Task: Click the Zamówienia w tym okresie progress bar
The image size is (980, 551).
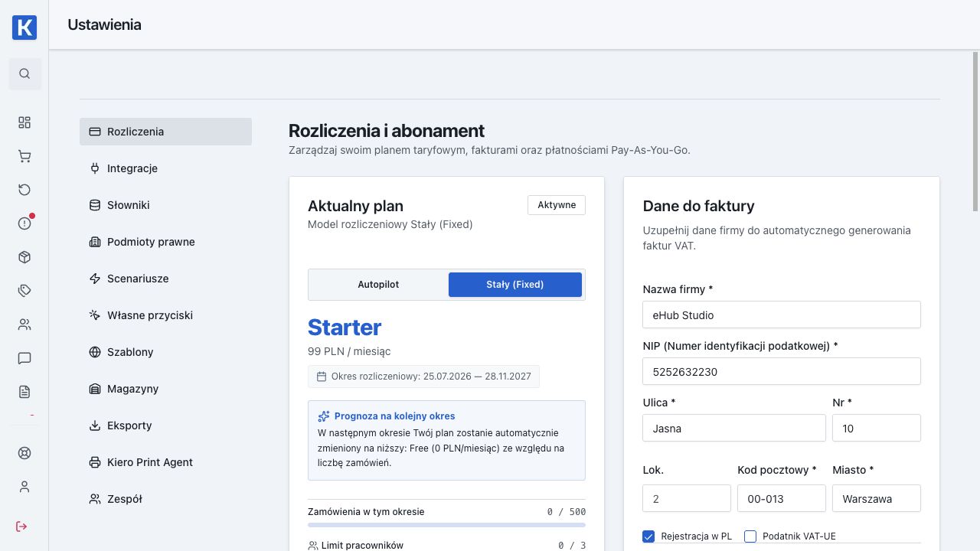Action: click(x=446, y=525)
